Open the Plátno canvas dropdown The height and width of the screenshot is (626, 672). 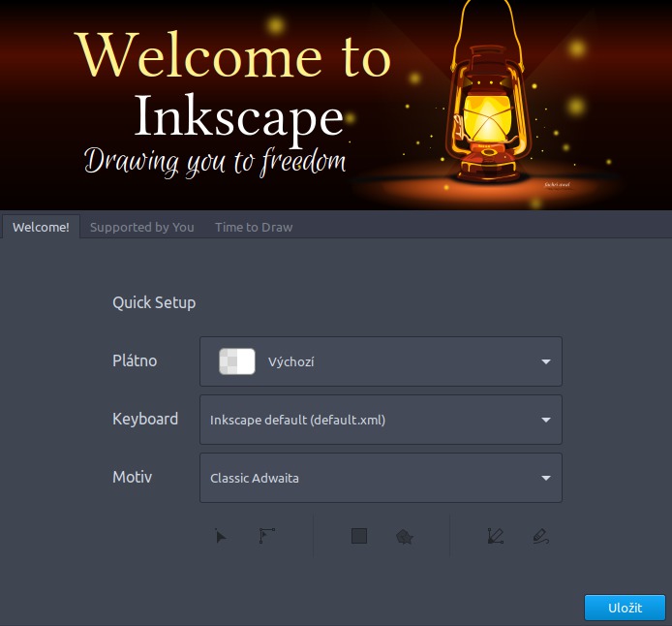(x=381, y=361)
